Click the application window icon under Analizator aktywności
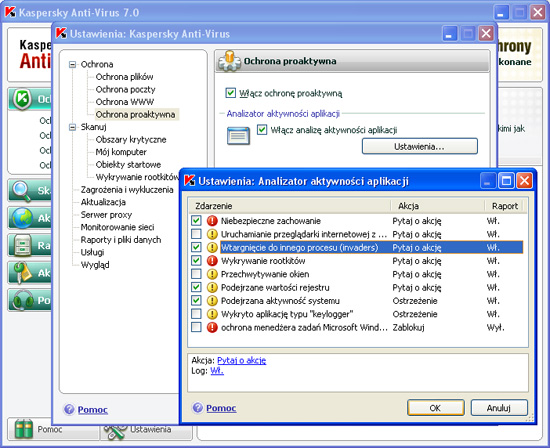 pyautogui.click(x=239, y=136)
